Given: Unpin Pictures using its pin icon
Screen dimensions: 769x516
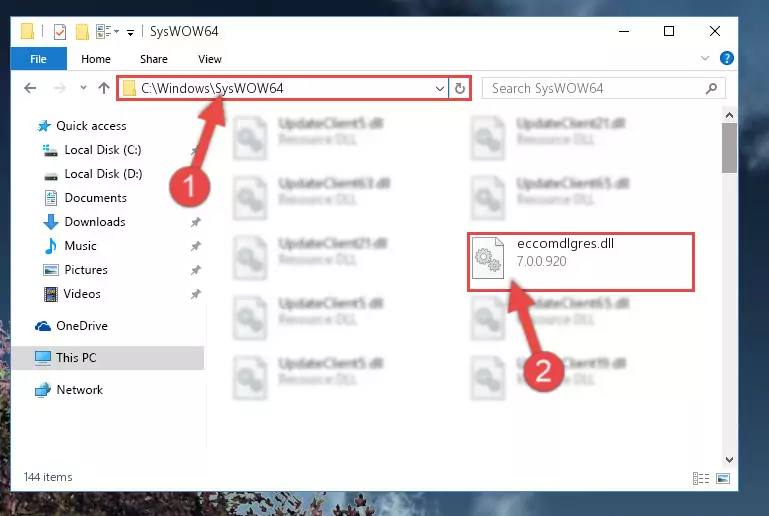Looking at the screenshot, I should click(196, 270).
